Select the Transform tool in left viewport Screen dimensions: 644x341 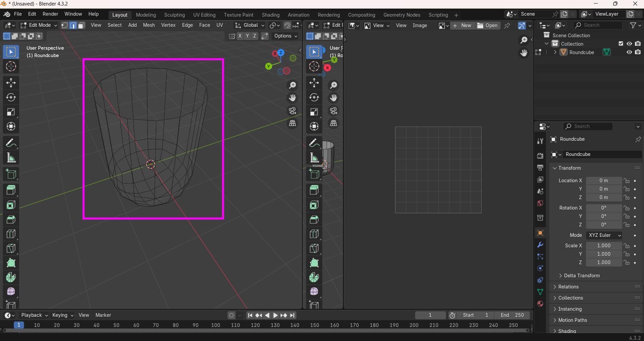pos(11,126)
